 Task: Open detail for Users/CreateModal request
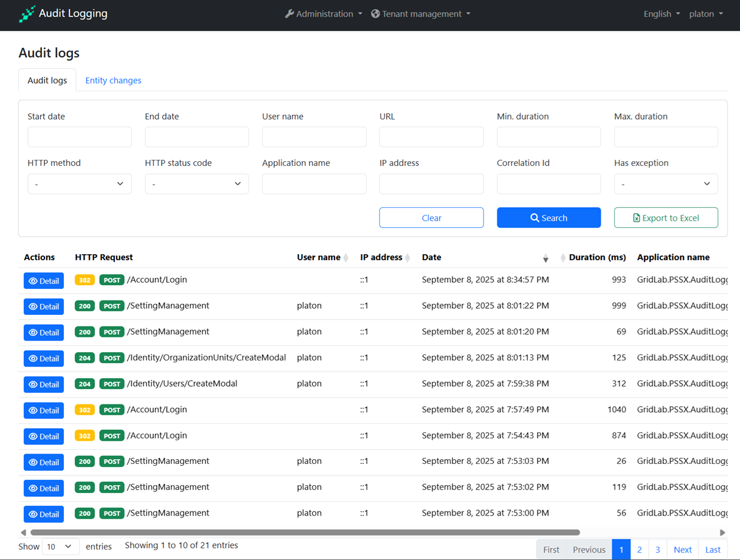[x=44, y=384]
